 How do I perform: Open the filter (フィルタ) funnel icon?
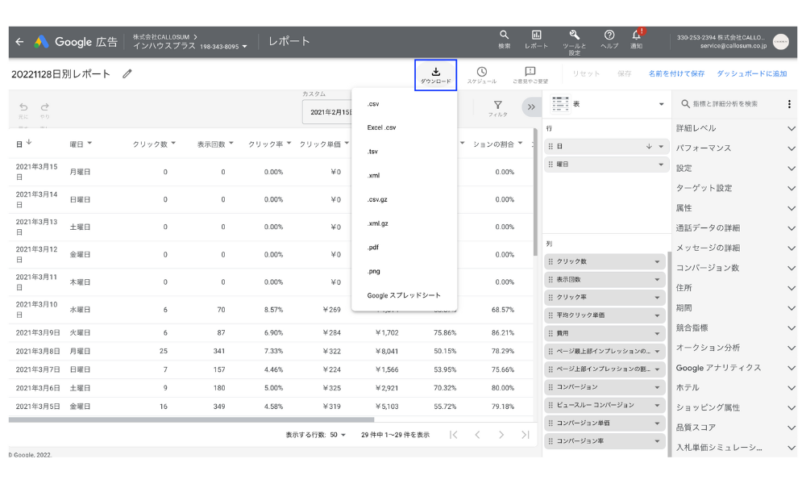497,108
